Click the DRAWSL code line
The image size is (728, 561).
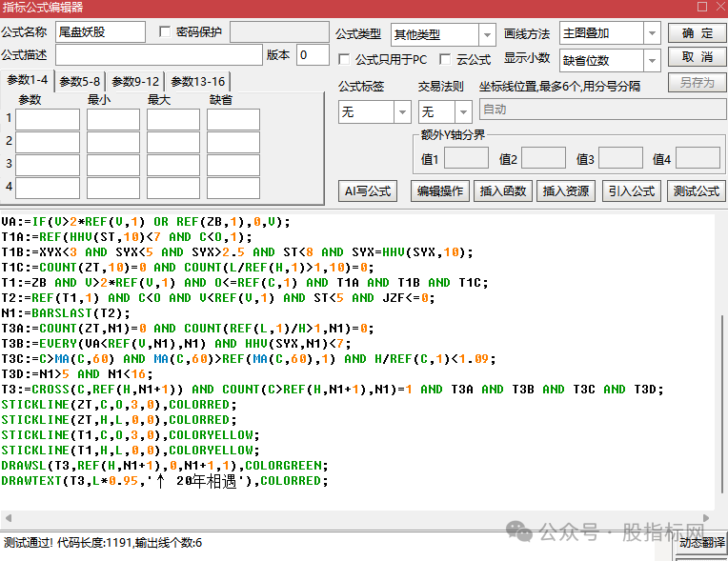click(165, 466)
